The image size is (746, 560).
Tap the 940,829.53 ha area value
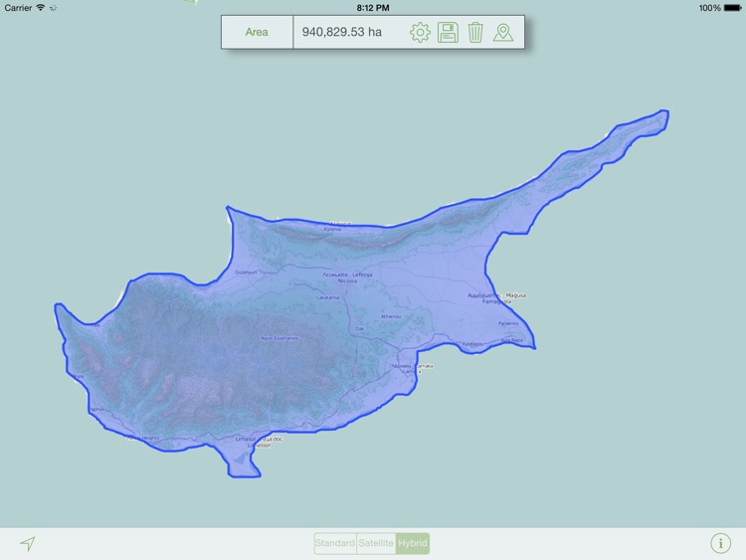pyautogui.click(x=342, y=32)
